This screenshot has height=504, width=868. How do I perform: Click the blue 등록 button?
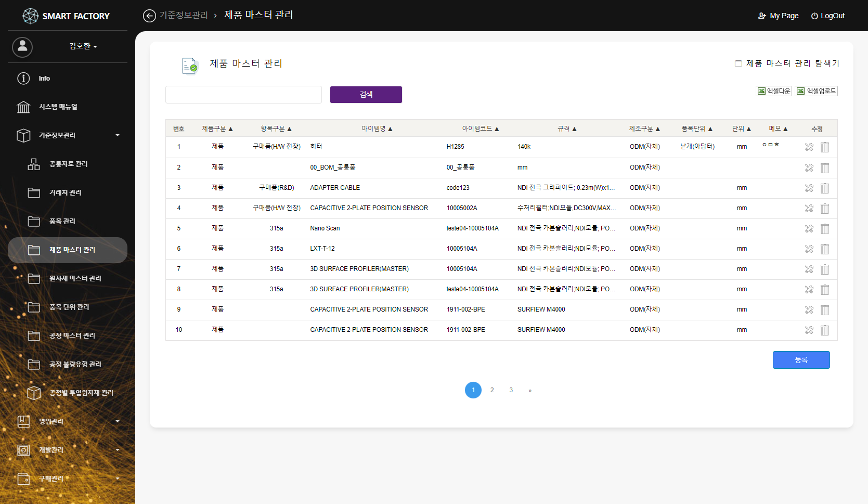coord(801,360)
